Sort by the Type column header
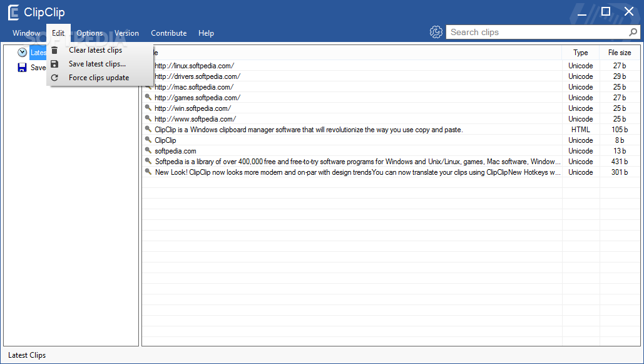This screenshot has width=644, height=364. click(x=580, y=53)
